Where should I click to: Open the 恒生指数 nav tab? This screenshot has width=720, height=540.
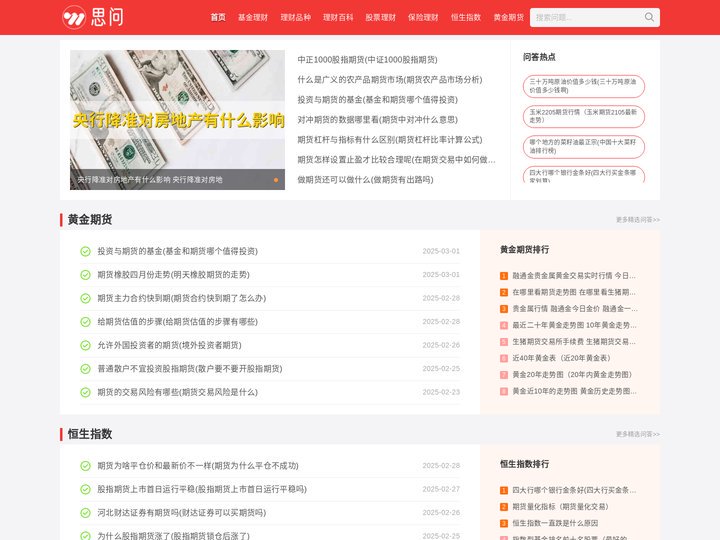[466, 17]
